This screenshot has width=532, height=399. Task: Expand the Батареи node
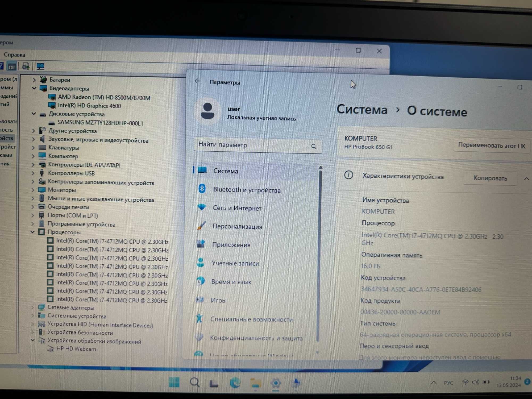pyautogui.click(x=34, y=80)
